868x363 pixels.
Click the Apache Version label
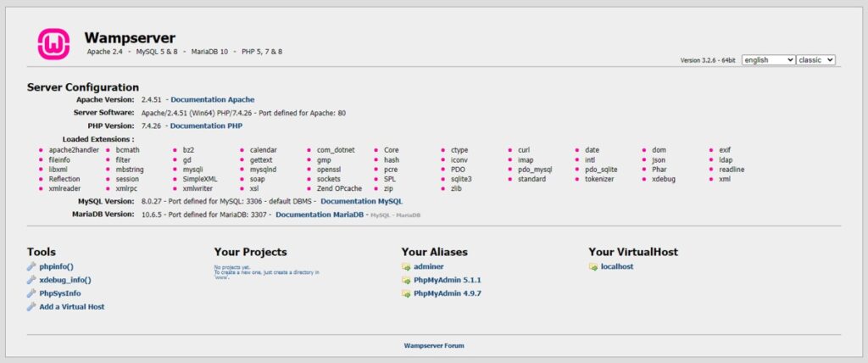pyautogui.click(x=105, y=100)
